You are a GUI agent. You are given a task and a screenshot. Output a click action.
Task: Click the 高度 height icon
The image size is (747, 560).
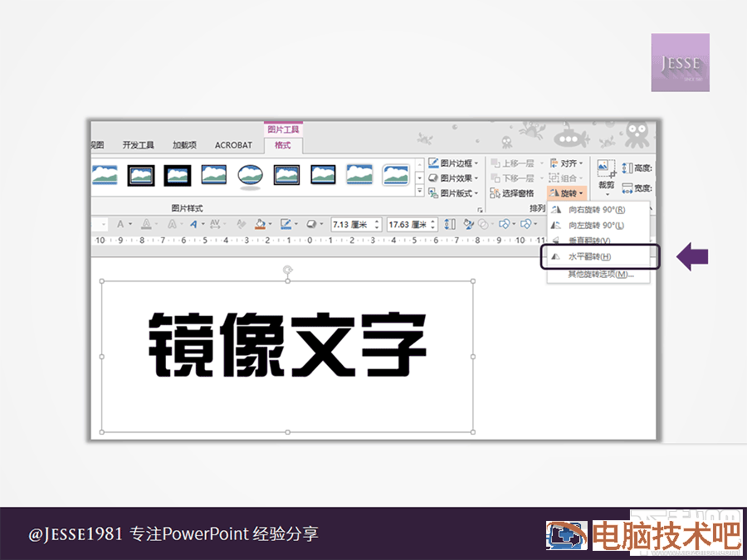point(627,168)
